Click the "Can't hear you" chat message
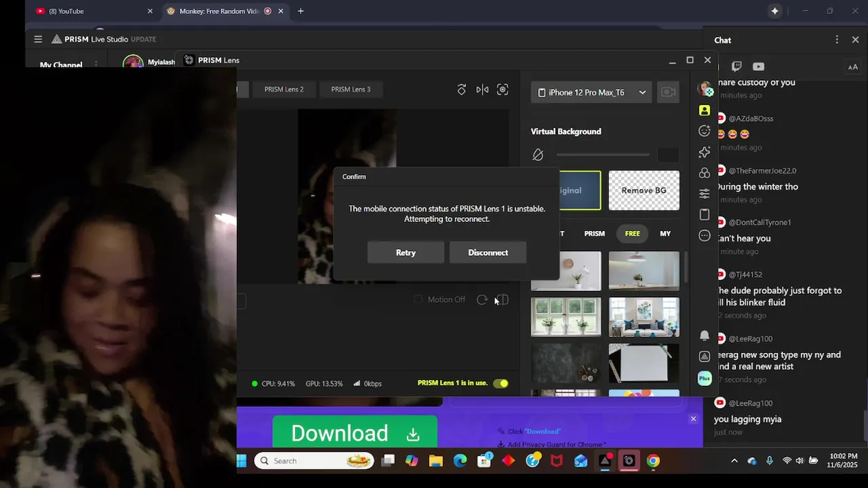 (x=743, y=239)
